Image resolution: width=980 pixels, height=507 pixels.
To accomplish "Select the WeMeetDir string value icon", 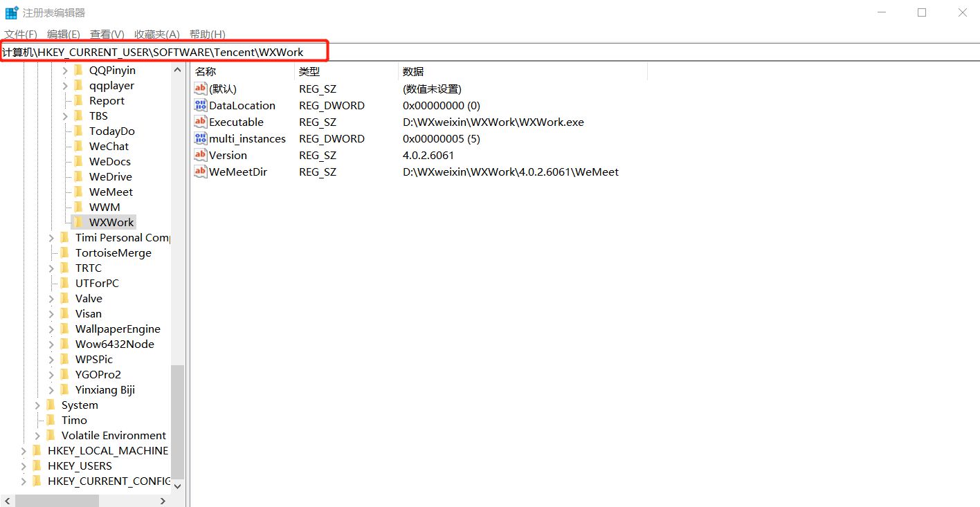I will 201,172.
